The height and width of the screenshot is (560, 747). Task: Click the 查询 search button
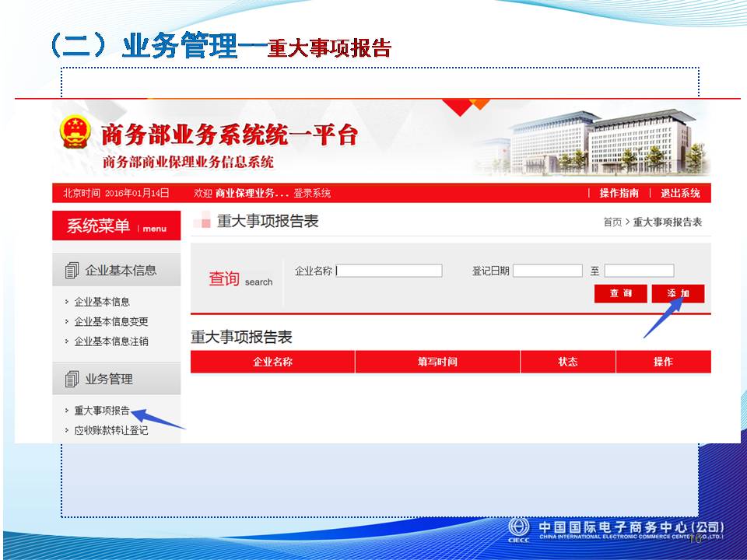tap(620, 293)
